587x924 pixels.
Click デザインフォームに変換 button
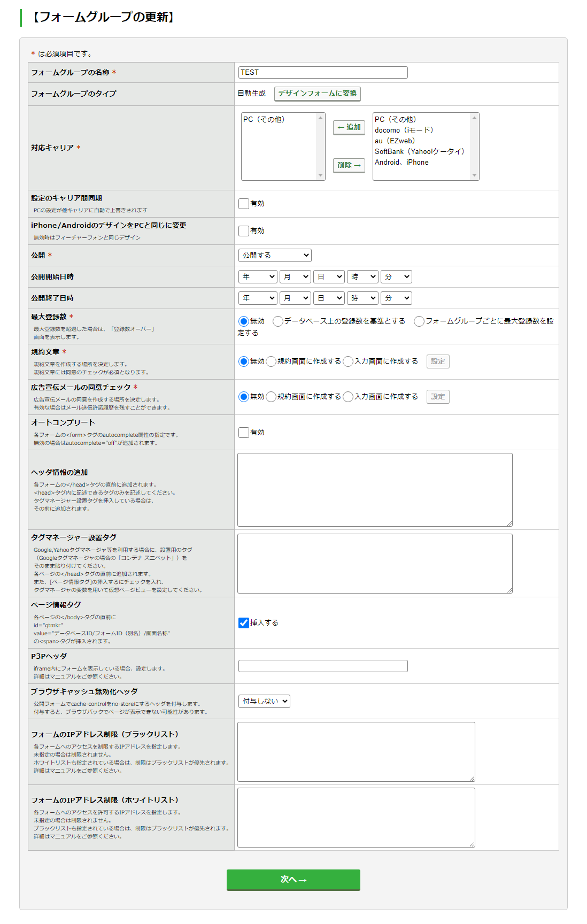pos(318,94)
